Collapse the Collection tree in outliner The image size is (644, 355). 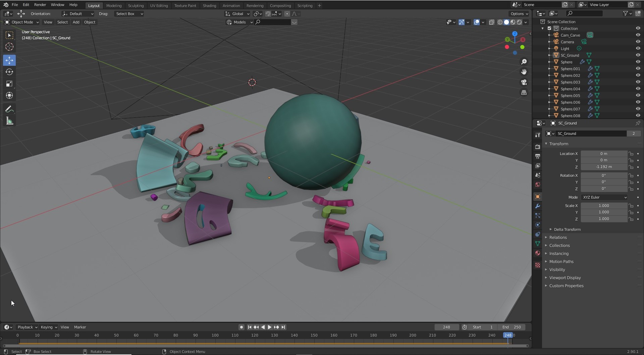point(543,29)
